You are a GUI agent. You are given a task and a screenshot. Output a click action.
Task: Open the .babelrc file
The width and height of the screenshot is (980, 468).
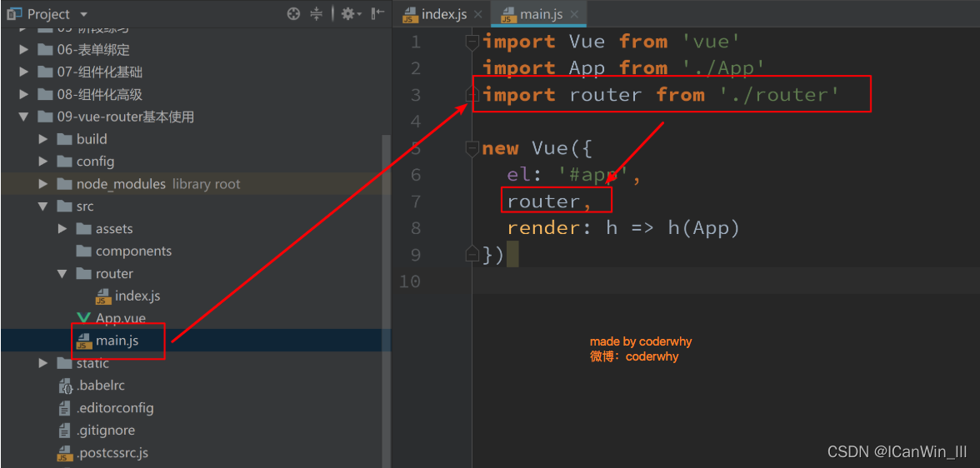(x=101, y=386)
